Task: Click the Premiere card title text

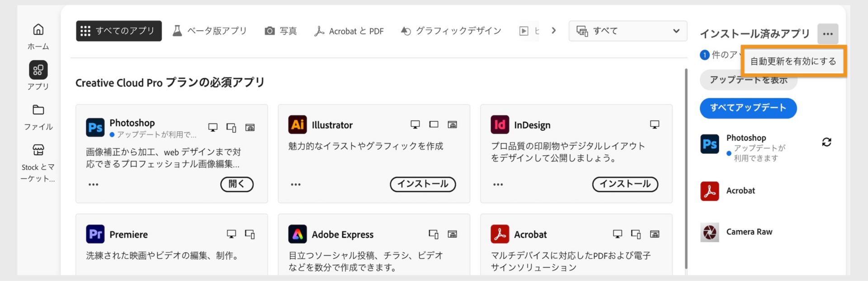Action: coord(128,235)
